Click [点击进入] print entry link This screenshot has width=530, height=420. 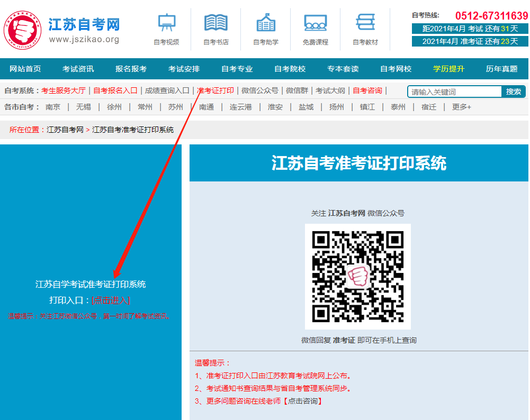coord(111,300)
